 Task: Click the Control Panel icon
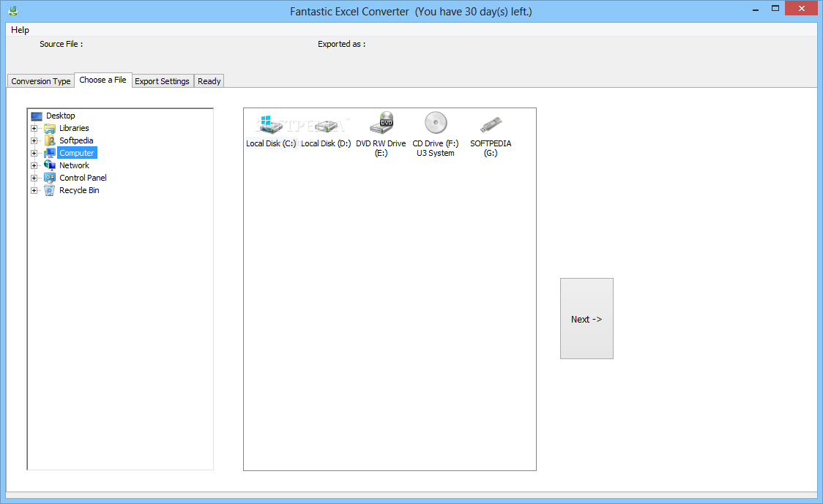(50, 178)
